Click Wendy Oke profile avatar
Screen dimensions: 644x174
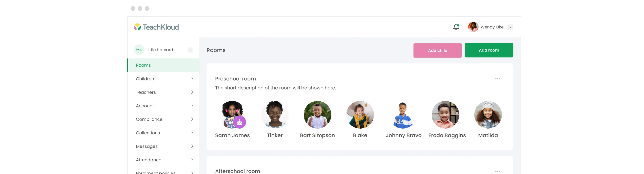click(473, 27)
